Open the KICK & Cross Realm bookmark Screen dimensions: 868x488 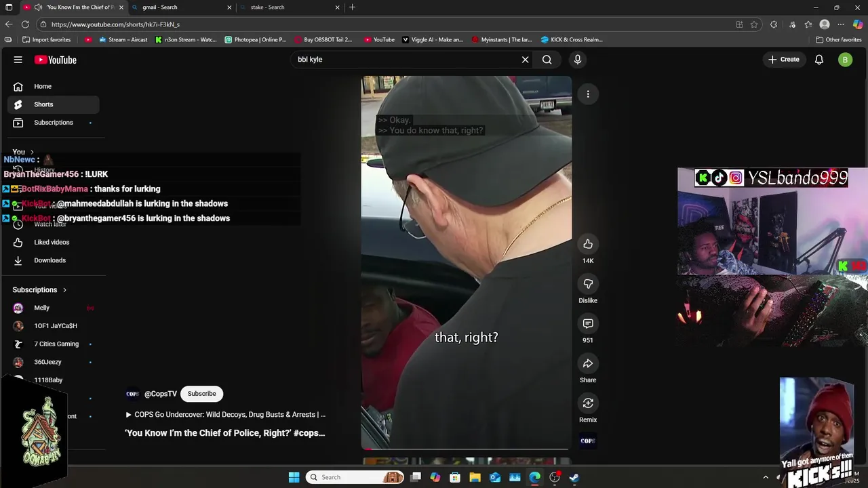(571, 40)
